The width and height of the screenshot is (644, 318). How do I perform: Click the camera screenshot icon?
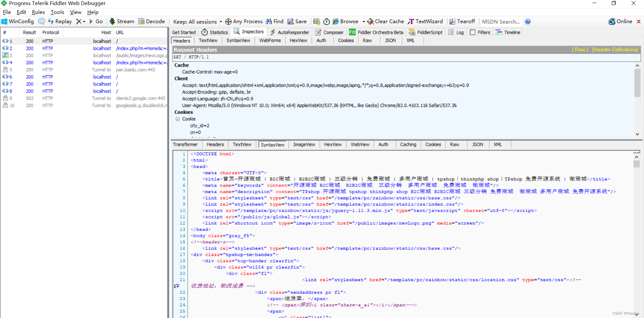pos(316,21)
